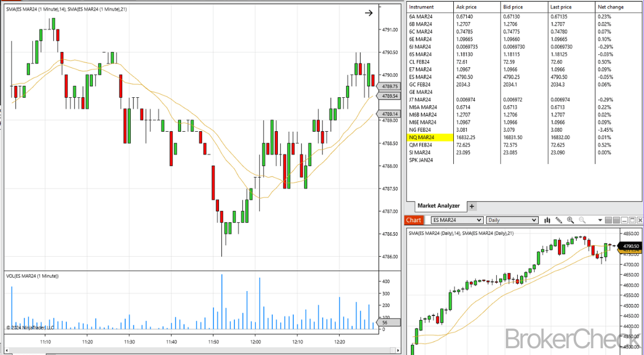The width and height of the screenshot is (644, 355).
Task: Click the 4789.75 price marker on main chart
Action: pyautogui.click(x=389, y=86)
